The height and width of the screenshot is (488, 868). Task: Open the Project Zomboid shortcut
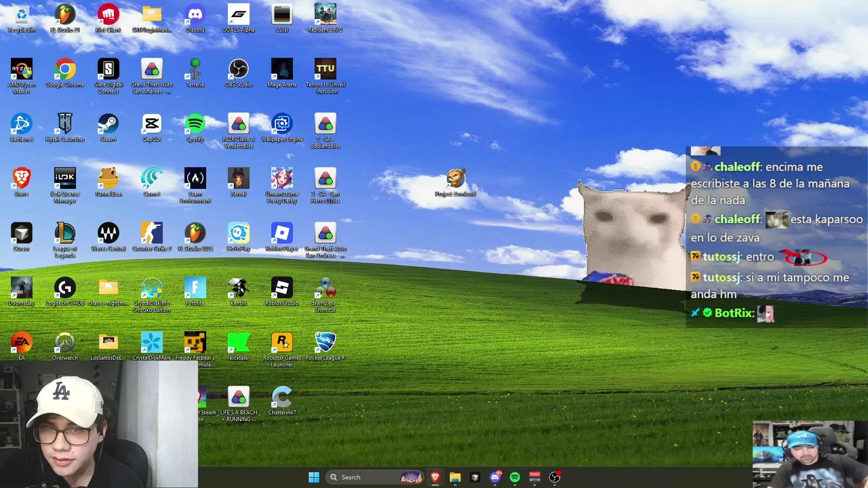coord(456,182)
